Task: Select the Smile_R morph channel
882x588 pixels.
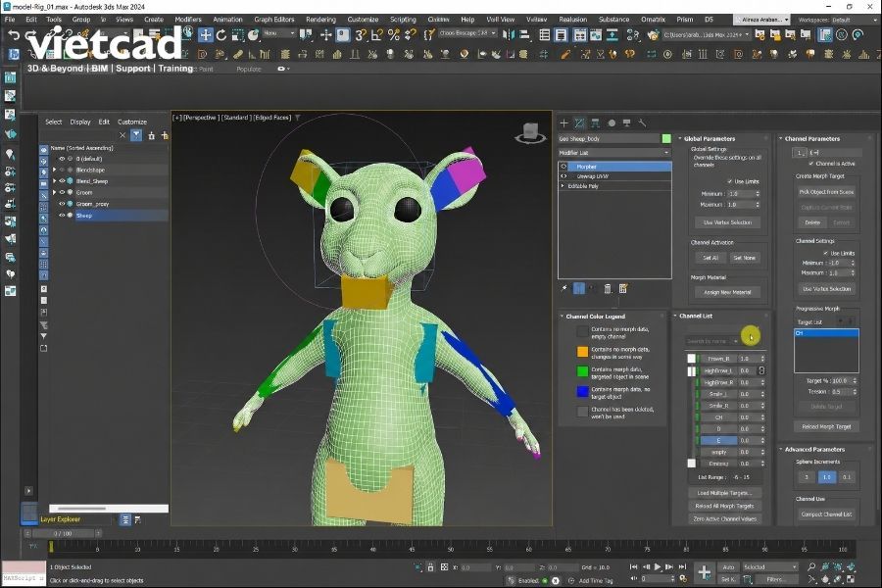Action: (x=719, y=406)
